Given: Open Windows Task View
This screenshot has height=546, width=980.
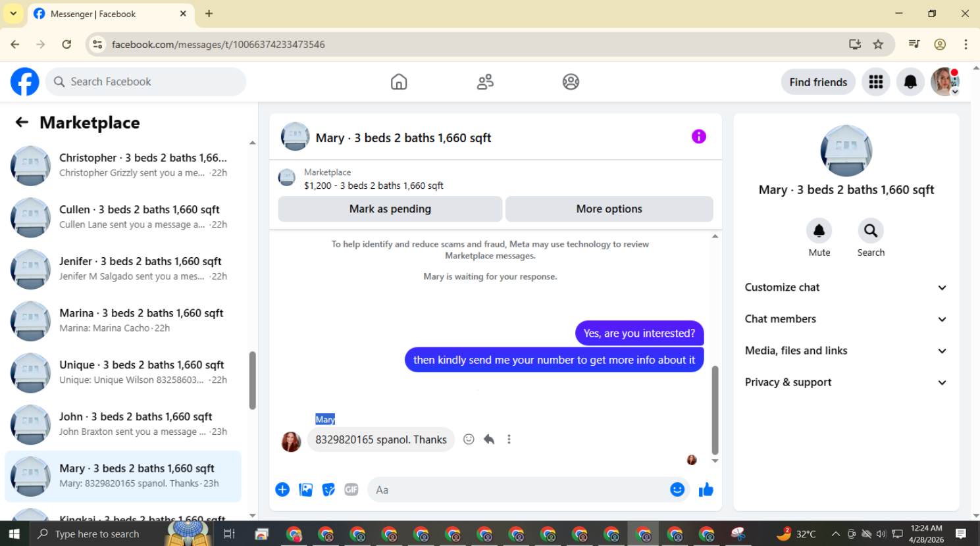Looking at the screenshot, I should (229, 534).
